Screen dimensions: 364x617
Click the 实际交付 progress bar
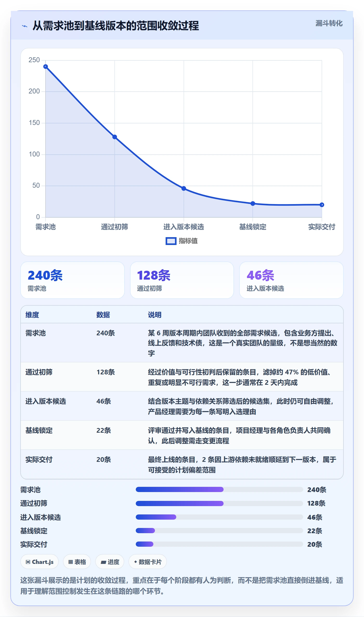[219, 544]
